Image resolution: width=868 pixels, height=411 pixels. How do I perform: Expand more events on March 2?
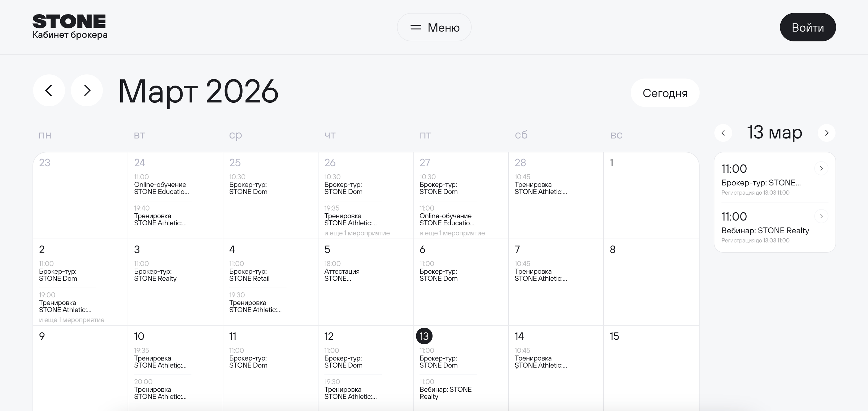coord(71,320)
